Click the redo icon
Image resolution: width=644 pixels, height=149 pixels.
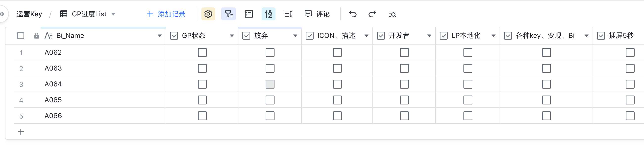coord(372,14)
